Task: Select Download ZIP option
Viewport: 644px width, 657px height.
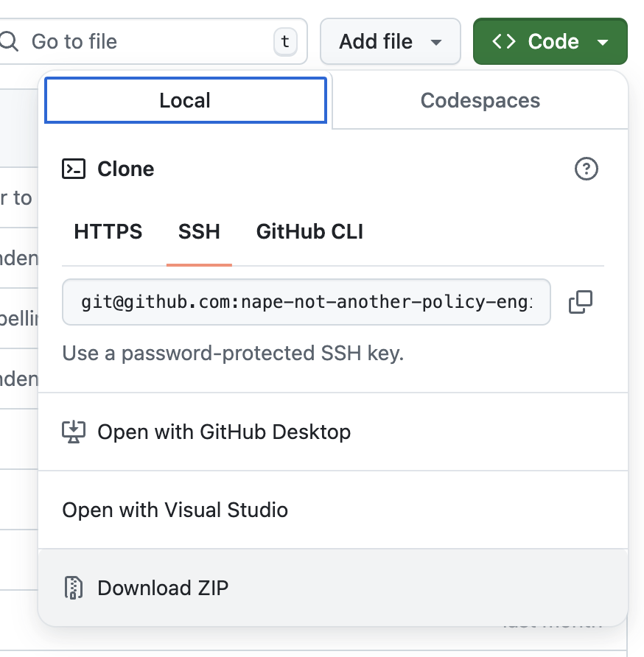Action: click(333, 588)
